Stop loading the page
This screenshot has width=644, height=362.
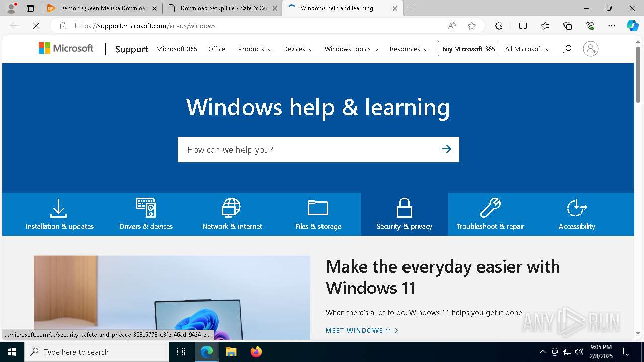point(36,26)
